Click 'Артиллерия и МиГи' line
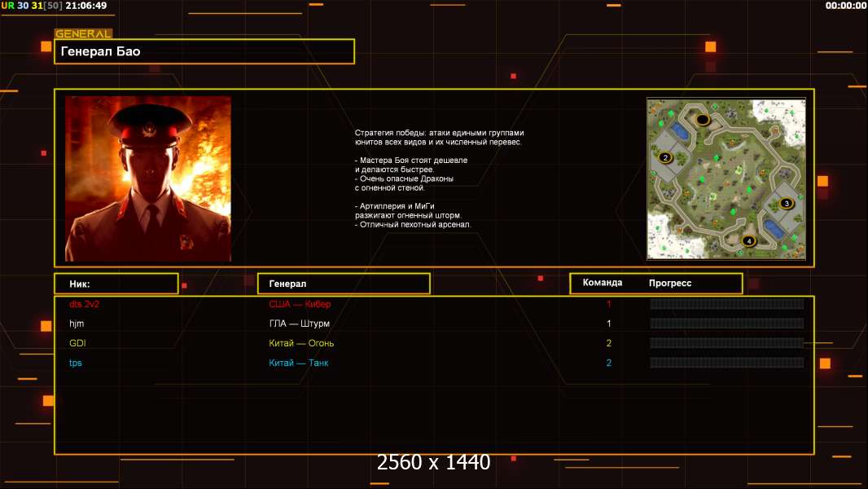868x489 pixels. click(395, 206)
